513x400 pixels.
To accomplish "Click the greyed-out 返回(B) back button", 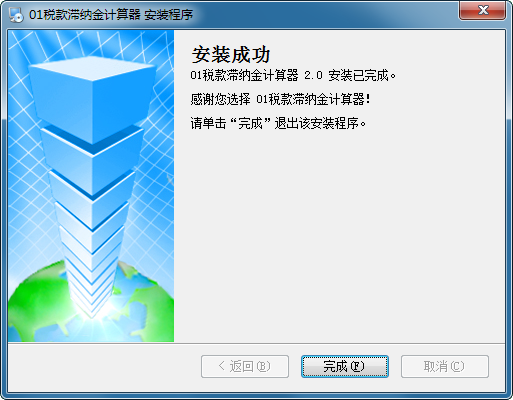I will pyautogui.click(x=245, y=366).
